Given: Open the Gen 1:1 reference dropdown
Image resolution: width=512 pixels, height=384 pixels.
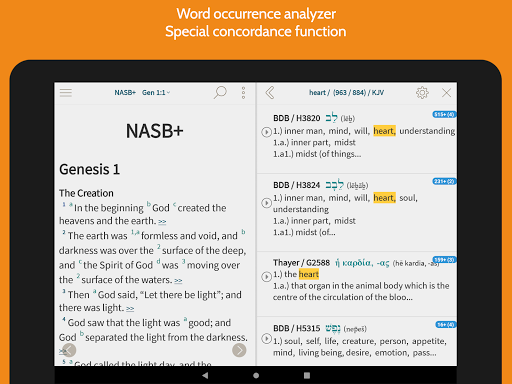Looking at the screenshot, I should coord(156,93).
